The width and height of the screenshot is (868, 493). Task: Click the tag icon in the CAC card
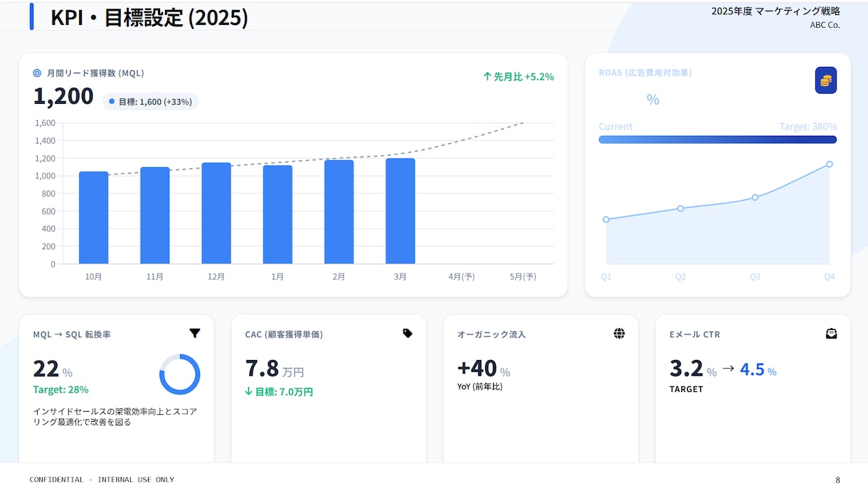(408, 333)
